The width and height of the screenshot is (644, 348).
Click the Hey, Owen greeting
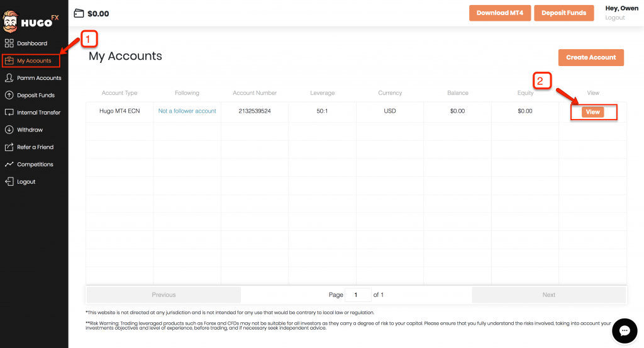(621, 8)
